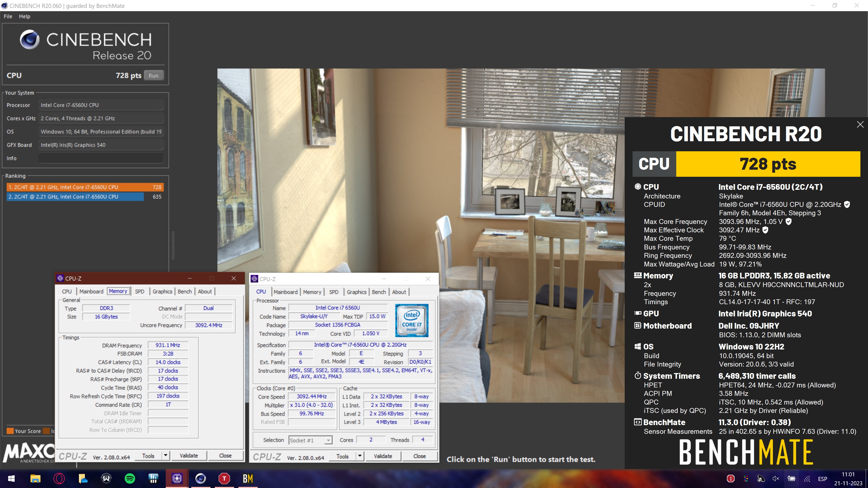Click the W shield taskbar icon
The height and width of the screenshot is (488, 868).
click(x=106, y=479)
